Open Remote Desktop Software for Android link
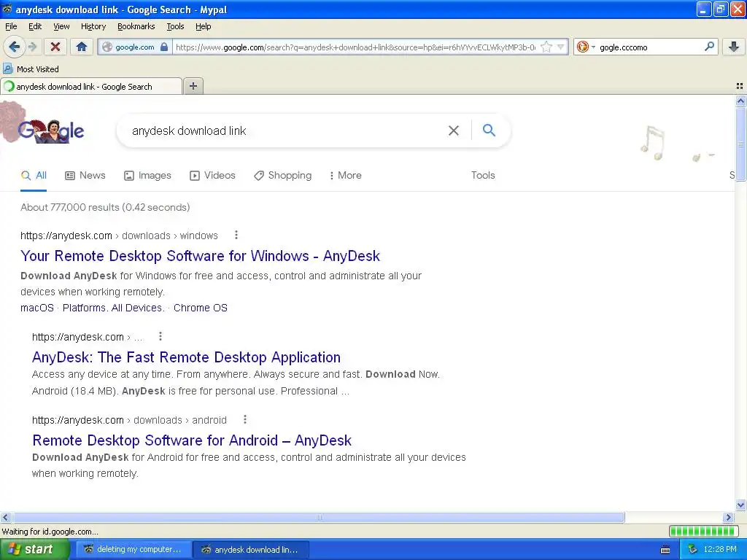This screenshot has width=747, height=560. (x=192, y=440)
